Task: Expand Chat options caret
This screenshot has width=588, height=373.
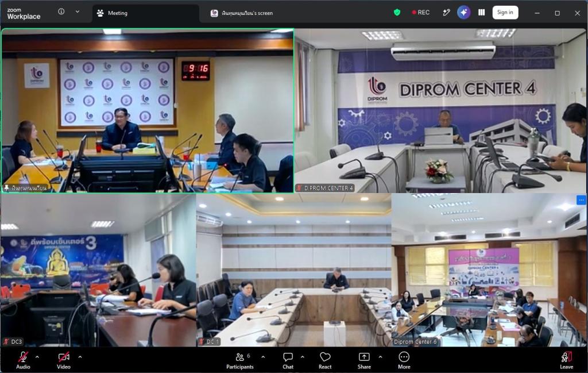Action: coord(302,357)
